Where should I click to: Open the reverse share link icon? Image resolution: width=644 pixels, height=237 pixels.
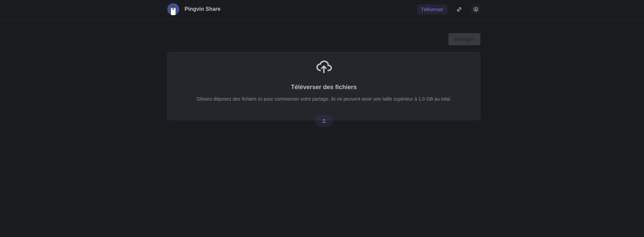coord(459,9)
